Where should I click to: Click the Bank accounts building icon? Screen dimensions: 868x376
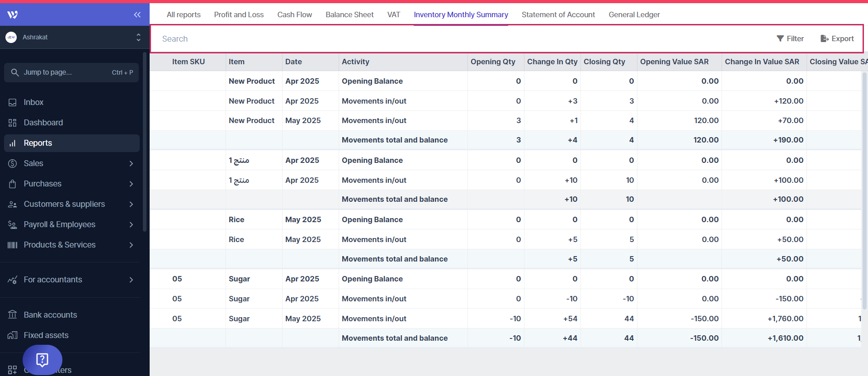point(13,314)
